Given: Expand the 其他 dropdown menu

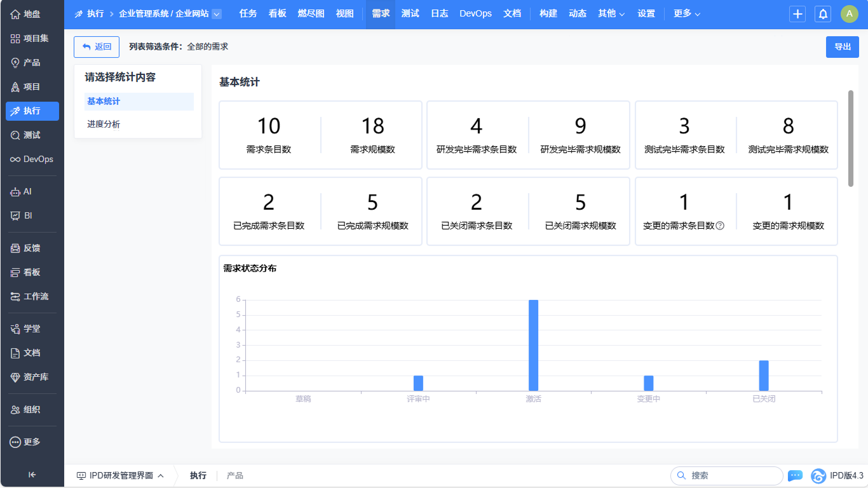Looking at the screenshot, I should click(x=611, y=13).
